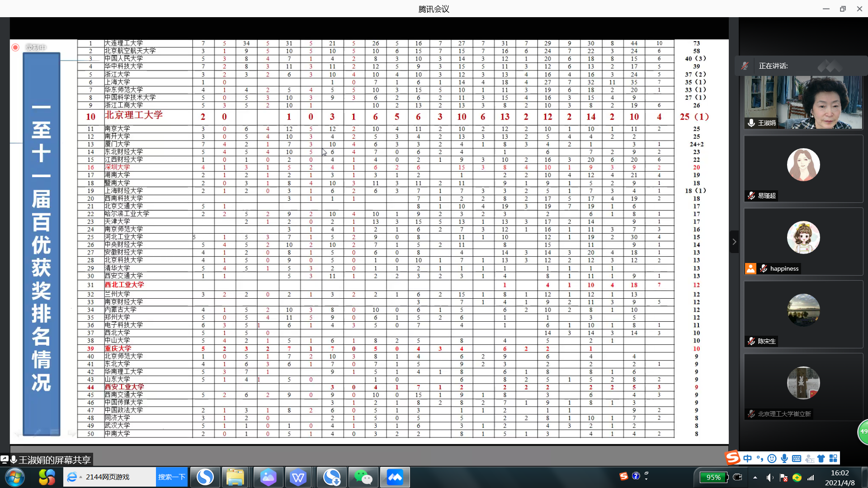Viewport: 868px width, 488px height.
Task: Open Sogou soft keyboard icon
Action: click(797, 459)
